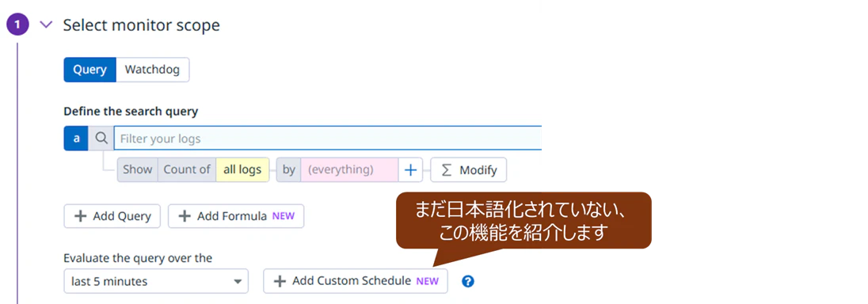Click the Add Query button
The image size is (868, 304).
pos(112,216)
